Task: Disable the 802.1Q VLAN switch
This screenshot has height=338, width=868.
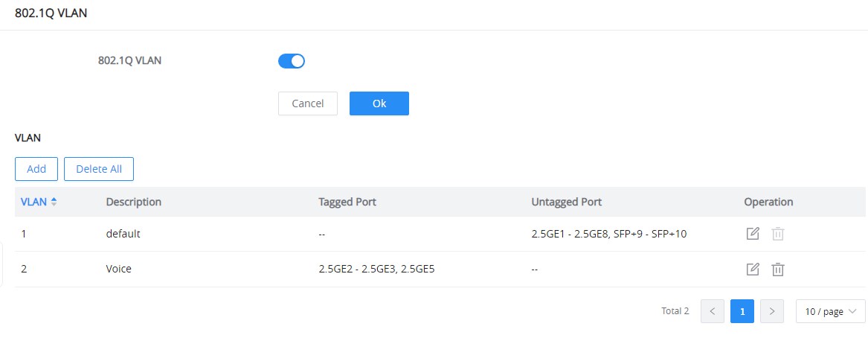Action: click(x=291, y=61)
